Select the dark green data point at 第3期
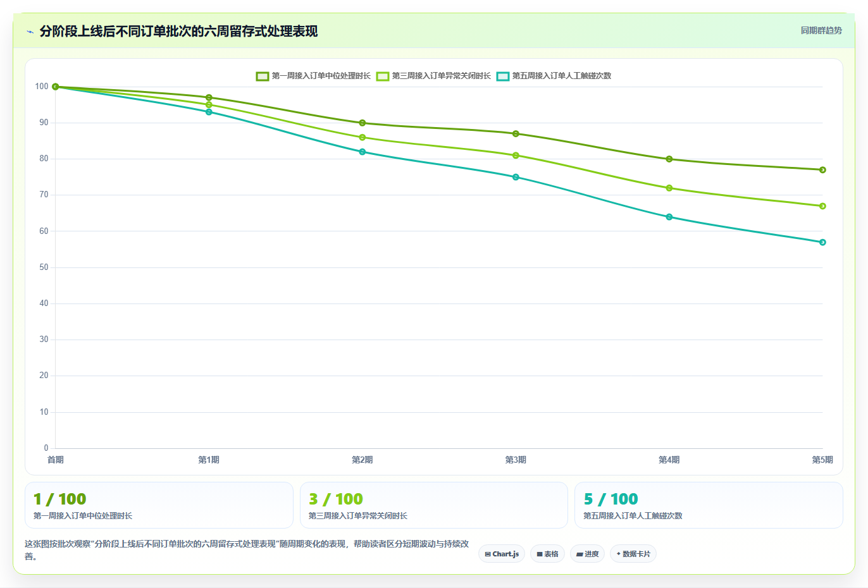 click(x=516, y=133)
